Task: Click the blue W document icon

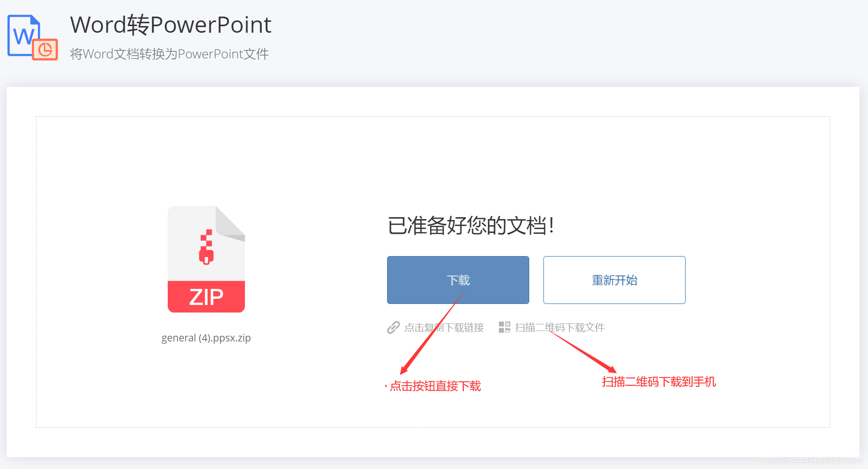Action: 23,35
